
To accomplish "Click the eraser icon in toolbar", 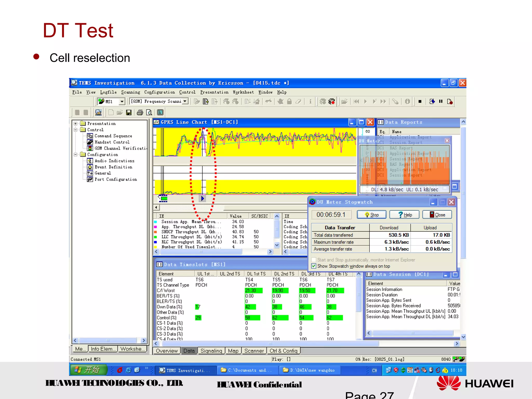I will tap(298, 102).
